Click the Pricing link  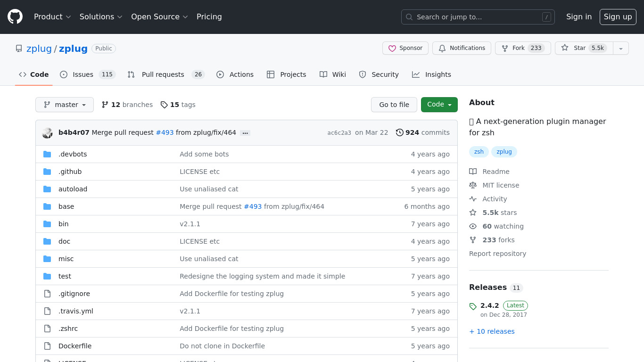coord(209,17)
